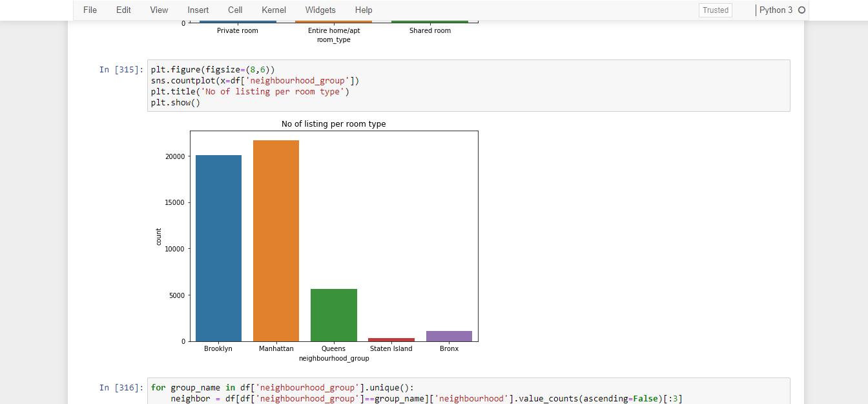Click the 'Staten Island' x-axis tick label
868x404 pixels.
[x=391, y=348]
